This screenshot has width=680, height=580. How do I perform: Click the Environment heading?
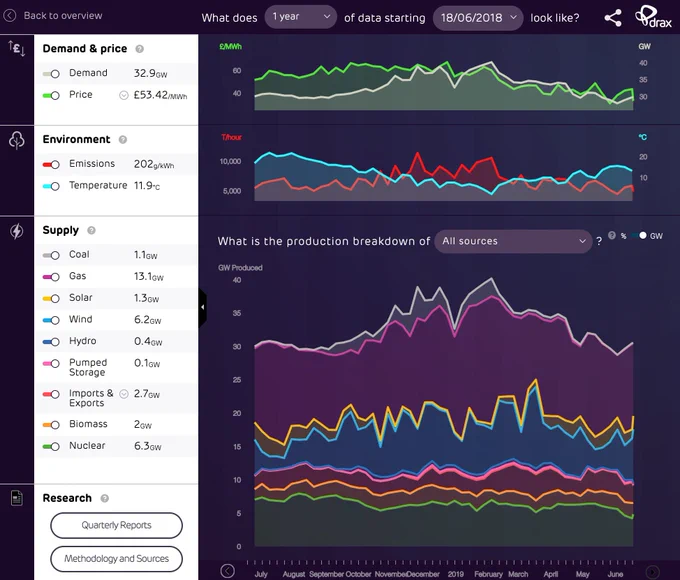(x=76, y=139)
